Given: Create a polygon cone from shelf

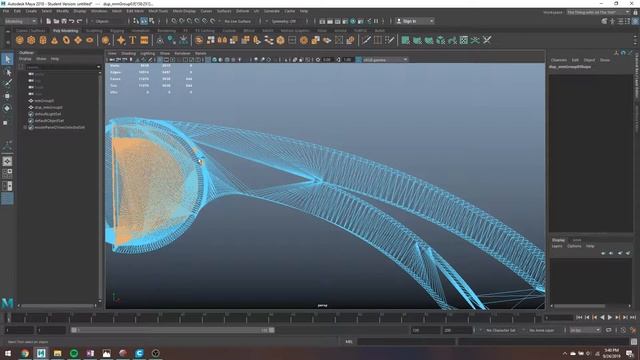Looking at the screenshot, I should click(x=54, y=40).
